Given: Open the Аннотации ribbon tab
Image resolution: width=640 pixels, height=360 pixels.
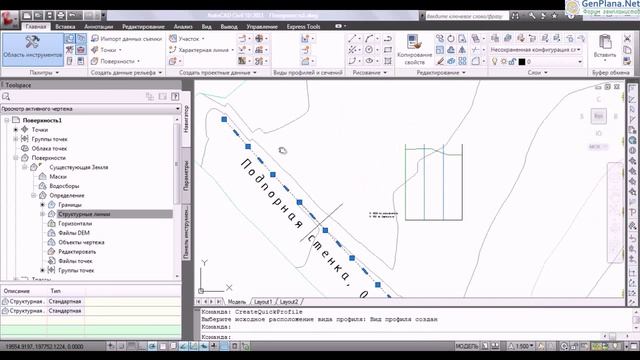Looking at the screenshot, I should click(98, 27).
